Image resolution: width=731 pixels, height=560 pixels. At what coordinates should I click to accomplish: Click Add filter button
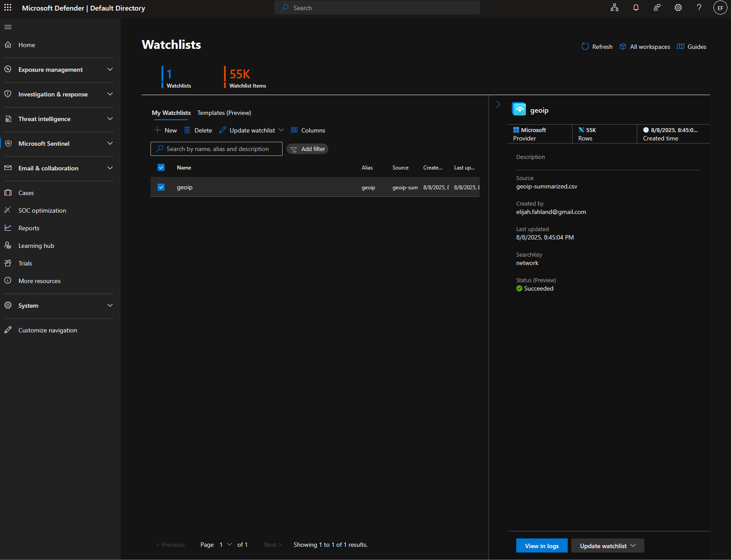click(308, 149)
